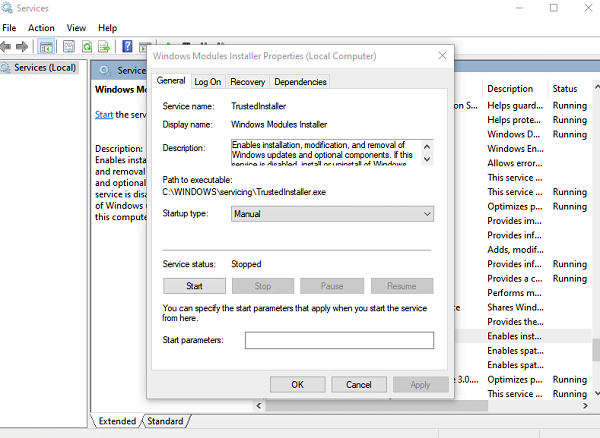Click the Refresh toolbar icon
600x438 pixels.
87,47
